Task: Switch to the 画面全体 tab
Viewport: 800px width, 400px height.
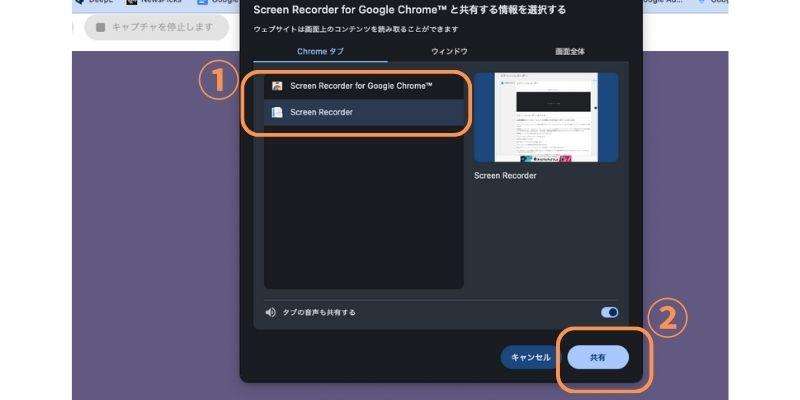Action: coord(570,52)
